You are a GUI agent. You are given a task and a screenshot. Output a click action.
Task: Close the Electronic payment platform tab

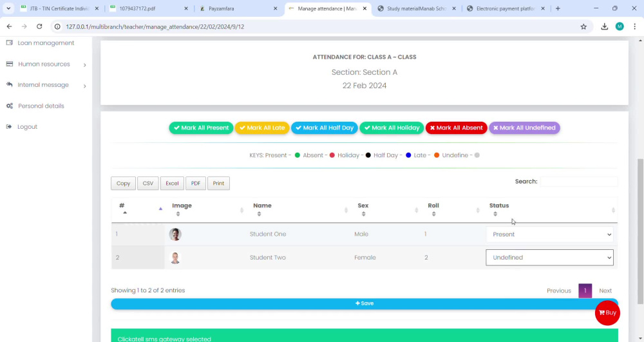click(x=543, y=8)
